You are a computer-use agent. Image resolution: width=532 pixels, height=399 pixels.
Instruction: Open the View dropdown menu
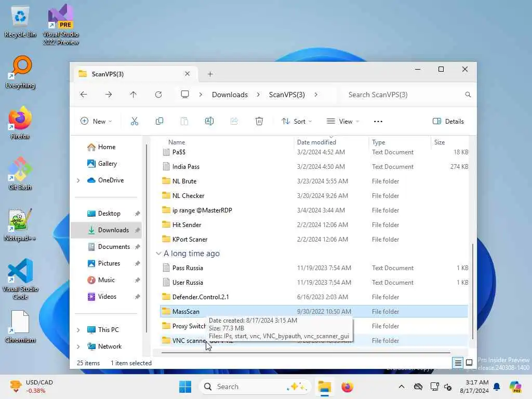pyautogui.click(x=343, y=121)
